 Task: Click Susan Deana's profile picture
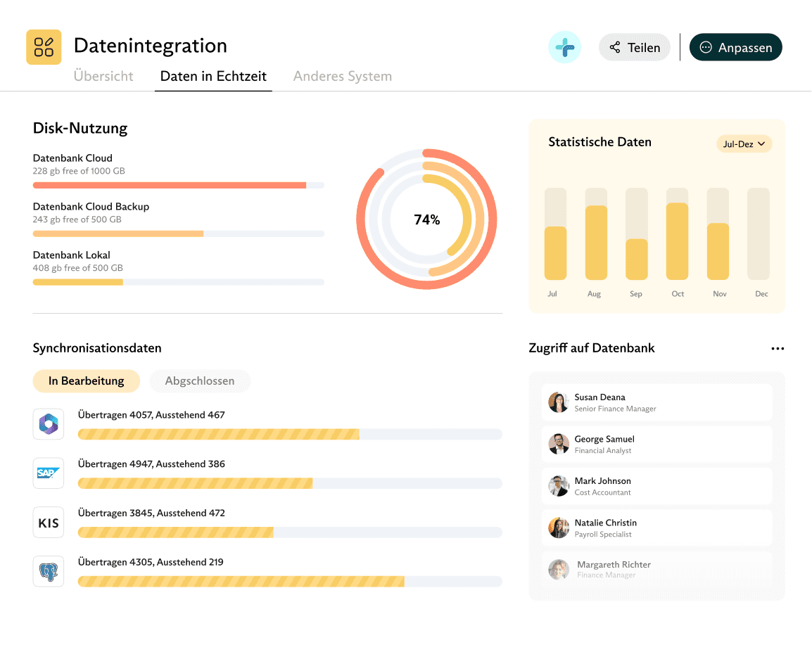(559, 402)
